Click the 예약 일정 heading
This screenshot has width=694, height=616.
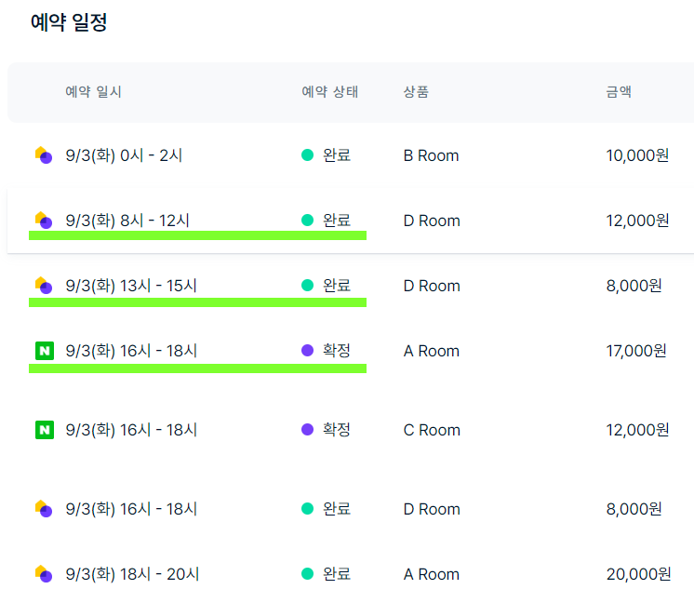pyautogui.click(x=69, y=21)
